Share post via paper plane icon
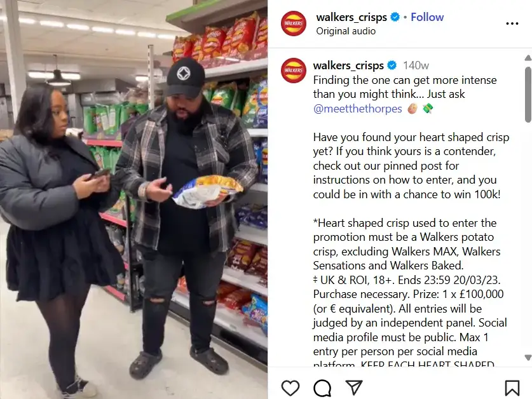 pos(354,388)
